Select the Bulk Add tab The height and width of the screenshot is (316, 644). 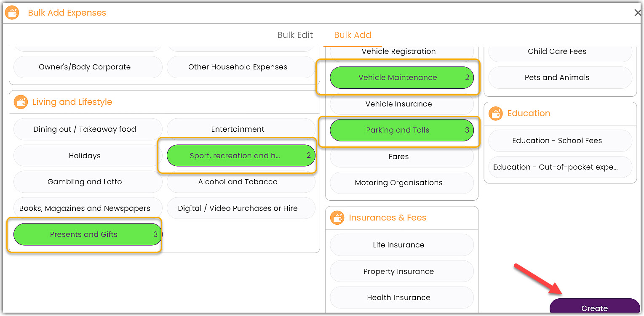pos(353,35)
